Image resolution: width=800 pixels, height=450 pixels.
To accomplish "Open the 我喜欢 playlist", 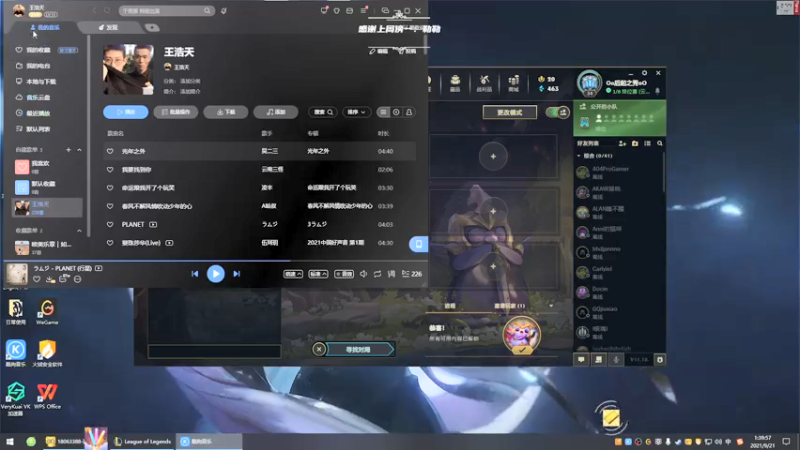I will point(47,167).
